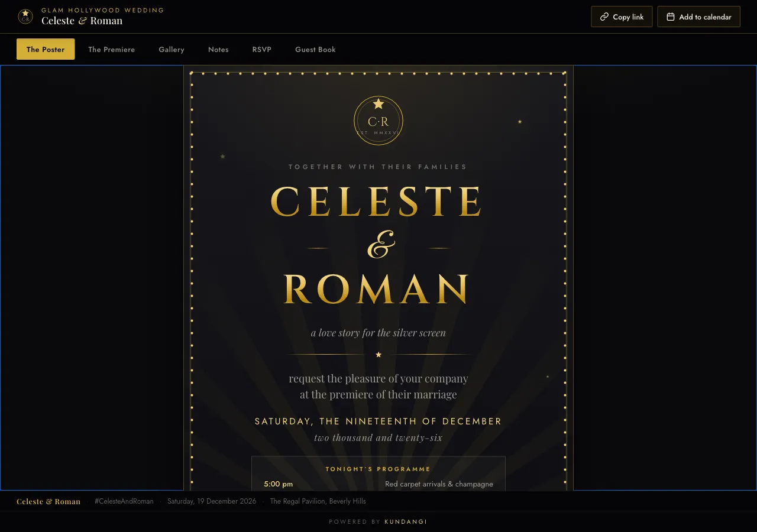
Task: Click the #CelesteAndRoman hashtag in footer
Action: pyautogui.click(x=124, y=501)
